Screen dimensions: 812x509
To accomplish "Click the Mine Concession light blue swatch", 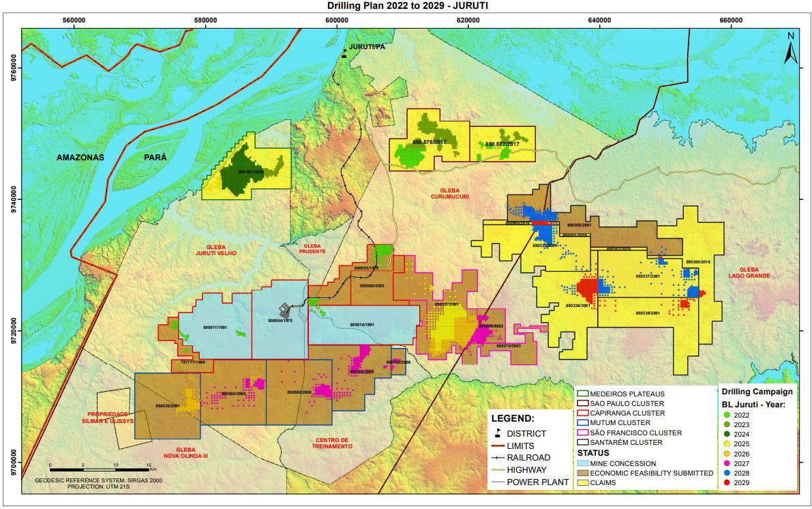I will pyautogui.click(x=582, y=463).
